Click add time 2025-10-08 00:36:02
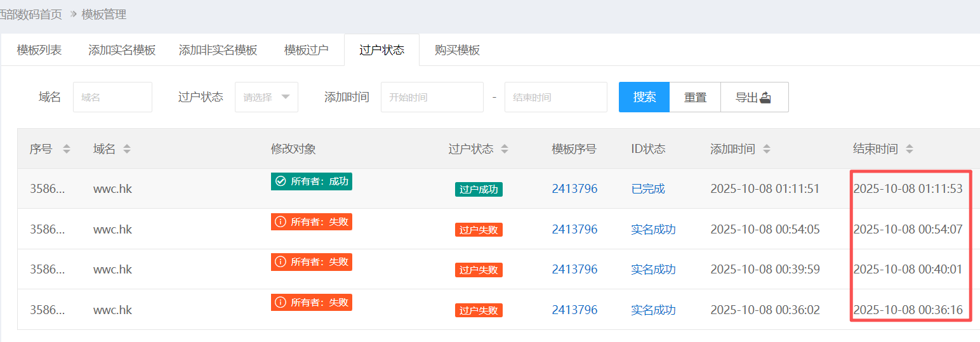 coord(765,310)
